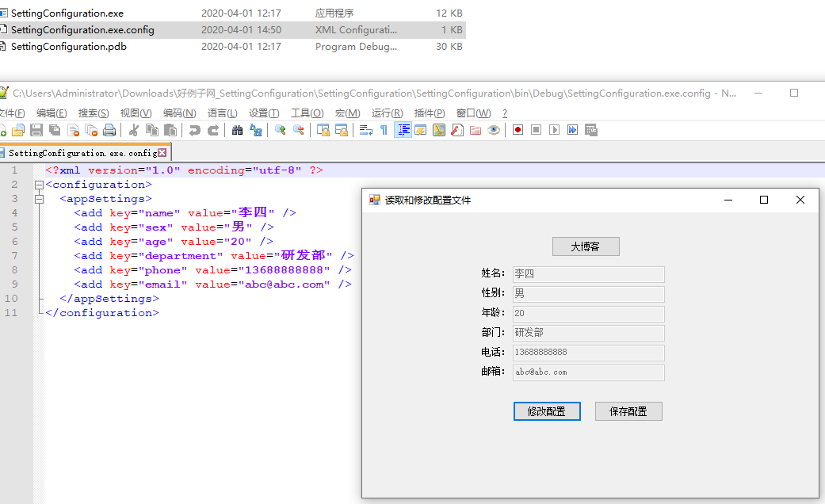This screenshot has width=825, height=504.
Task: Open the 搜索(S) menu
Action: click(94, 113)
